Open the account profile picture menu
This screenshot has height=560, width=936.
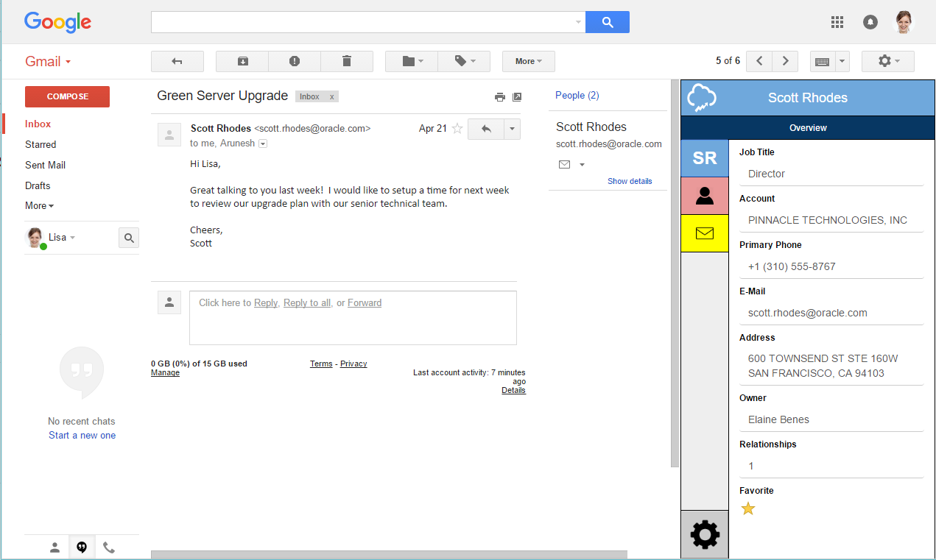click(904, 22)
